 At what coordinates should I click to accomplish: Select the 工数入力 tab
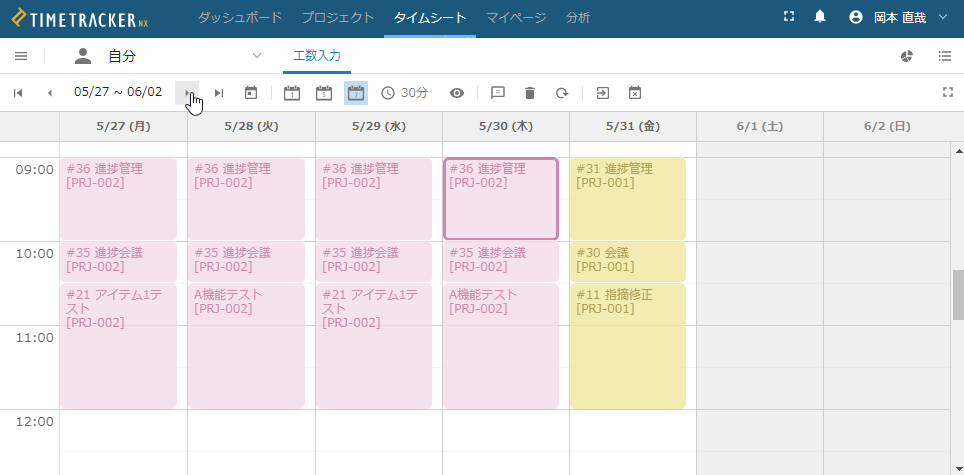pos(316,56)
